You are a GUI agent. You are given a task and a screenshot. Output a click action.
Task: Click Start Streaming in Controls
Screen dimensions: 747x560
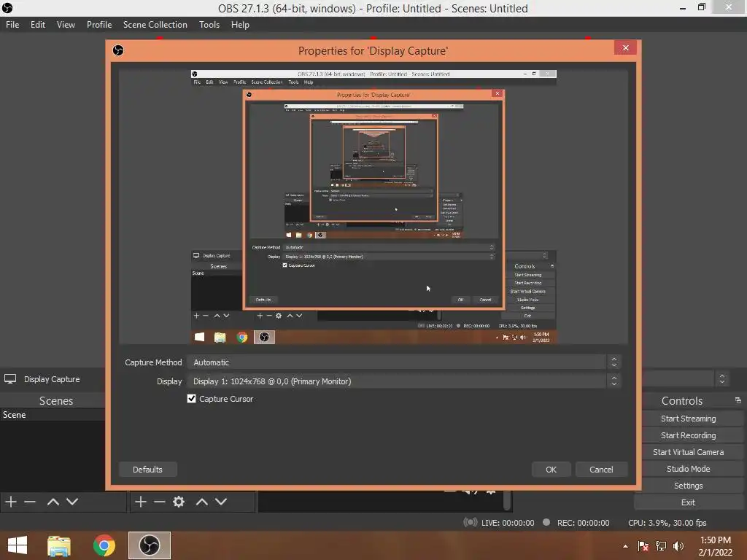tap(688, 419)
